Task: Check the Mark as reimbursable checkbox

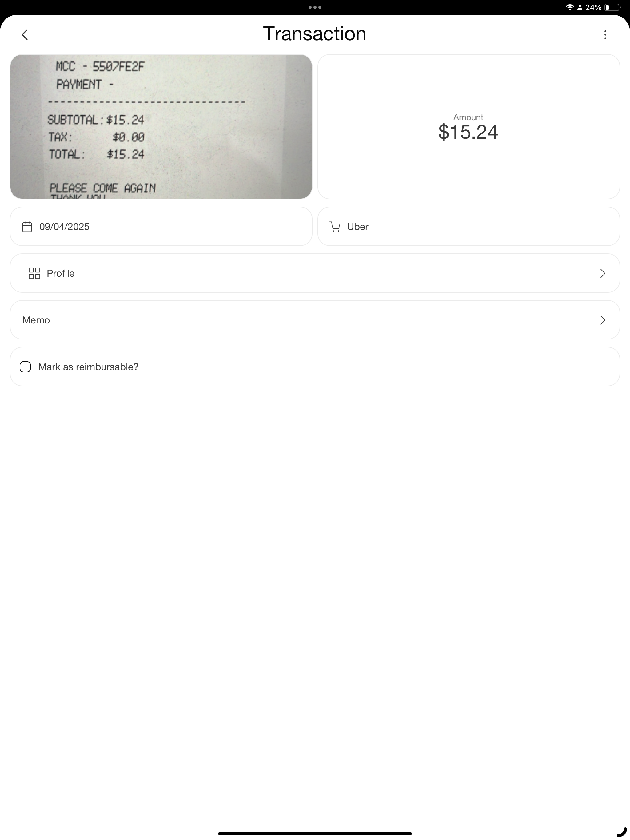Action: point(25,367)
